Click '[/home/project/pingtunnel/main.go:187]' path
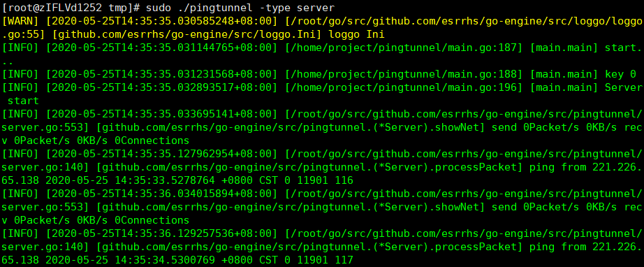Screen dimensions: 644x267 click(404, 48)
